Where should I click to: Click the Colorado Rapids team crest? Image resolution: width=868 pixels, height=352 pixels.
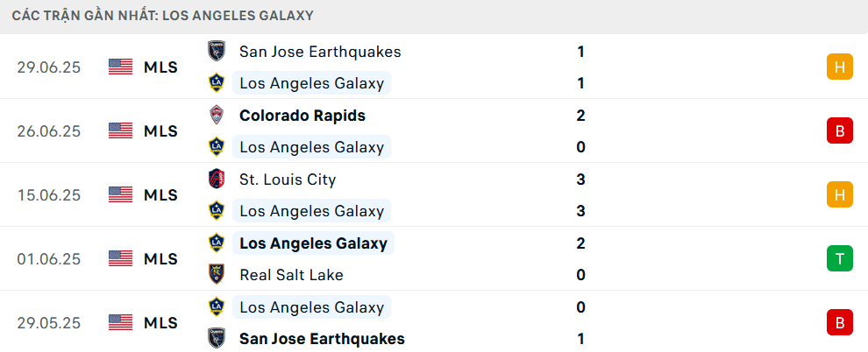217,116
